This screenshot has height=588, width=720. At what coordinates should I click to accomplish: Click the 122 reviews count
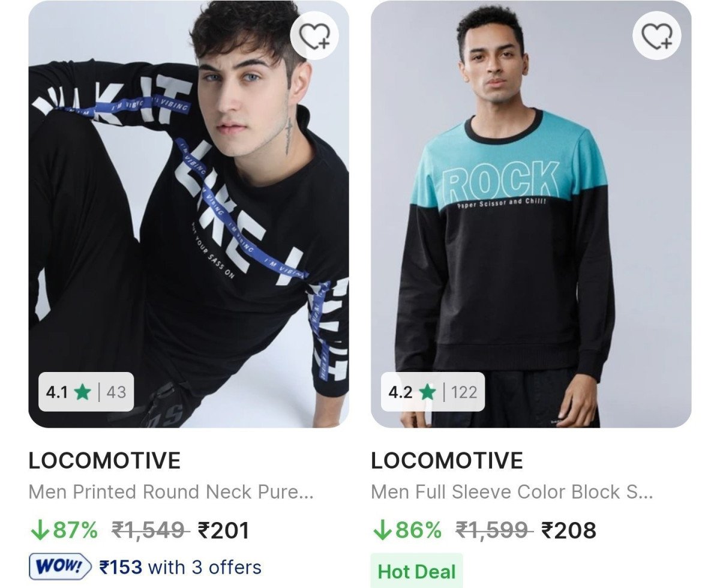[464, 392]
